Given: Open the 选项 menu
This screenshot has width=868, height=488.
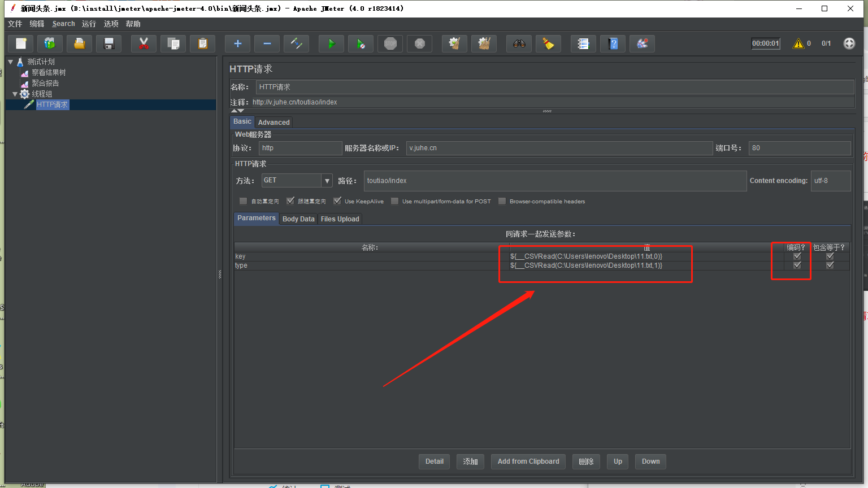Looking at the screenshot, I should [111, 24].
